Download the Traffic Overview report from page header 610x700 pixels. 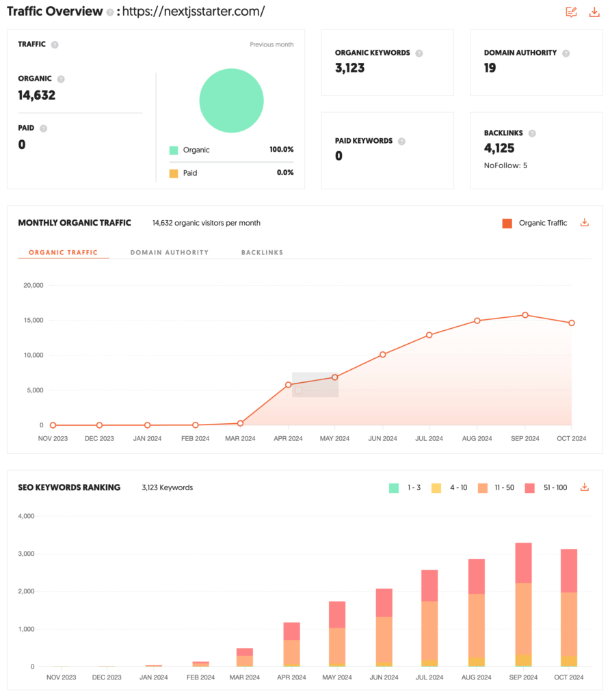click(x=594, y=12)
